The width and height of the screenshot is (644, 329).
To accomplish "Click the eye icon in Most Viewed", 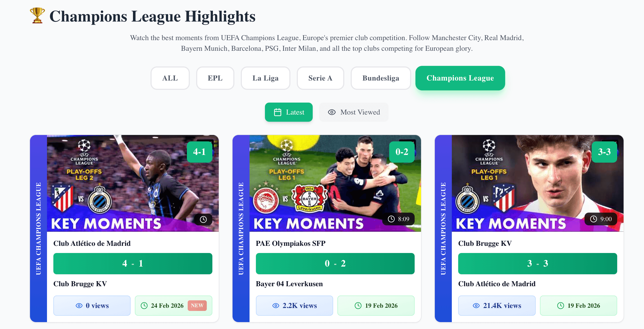I will point(332,112).
